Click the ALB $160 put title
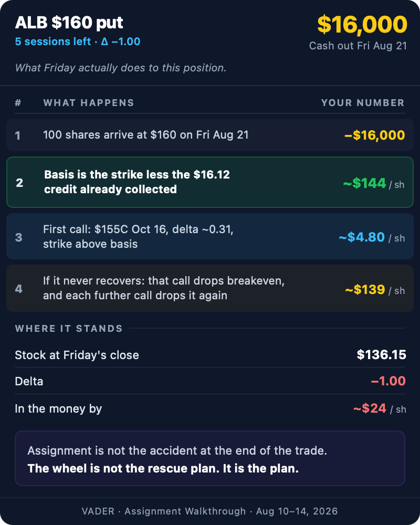 [69, 23]
